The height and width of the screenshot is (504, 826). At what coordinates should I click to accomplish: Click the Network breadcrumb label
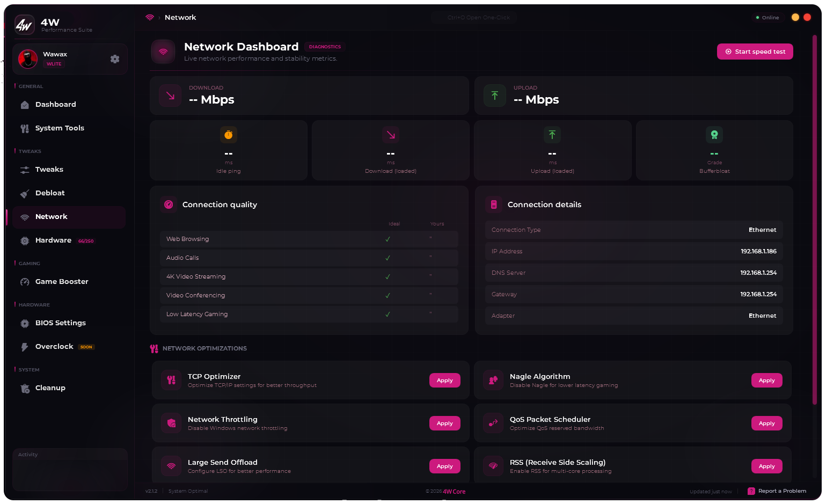click(180, 18)
